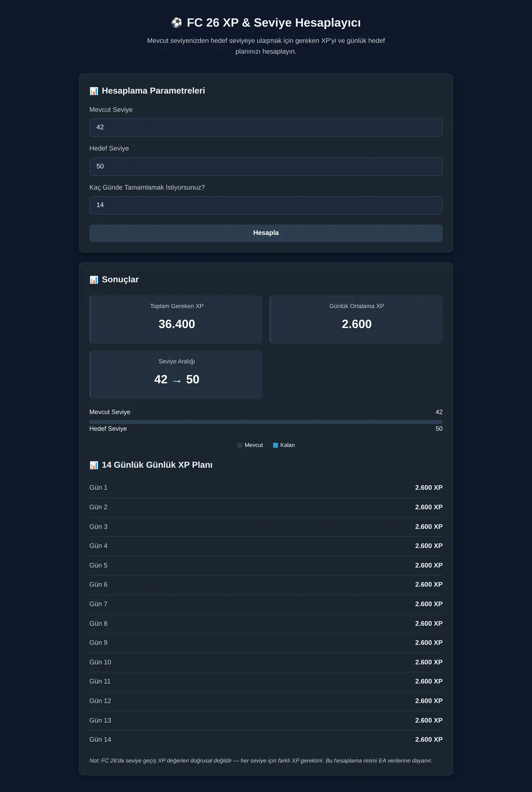Focus the Hedef Seviye input field
532x792 pixels.
tap(266, 167)
